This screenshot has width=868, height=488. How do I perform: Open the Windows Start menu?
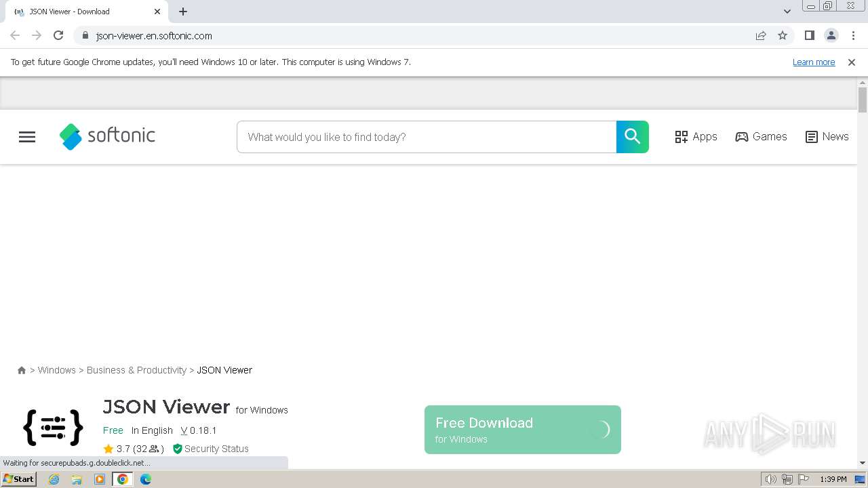[18, 479]
